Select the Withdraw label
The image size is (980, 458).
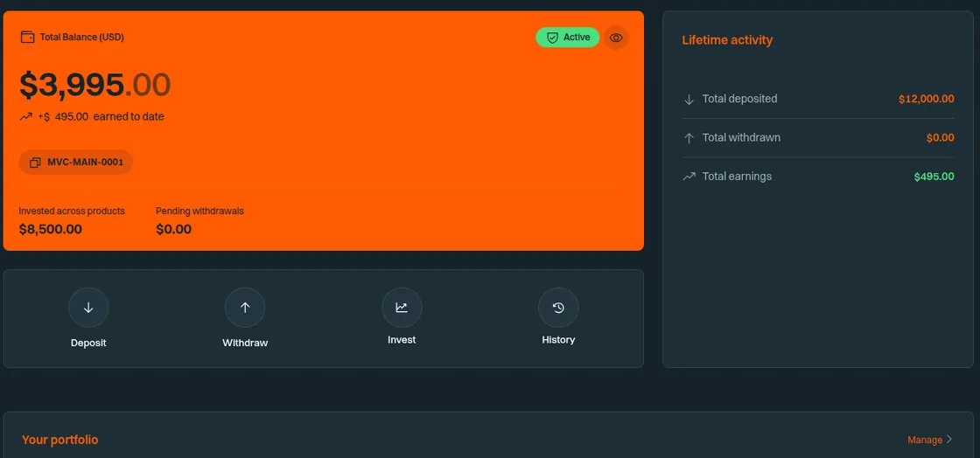[245, 343]
